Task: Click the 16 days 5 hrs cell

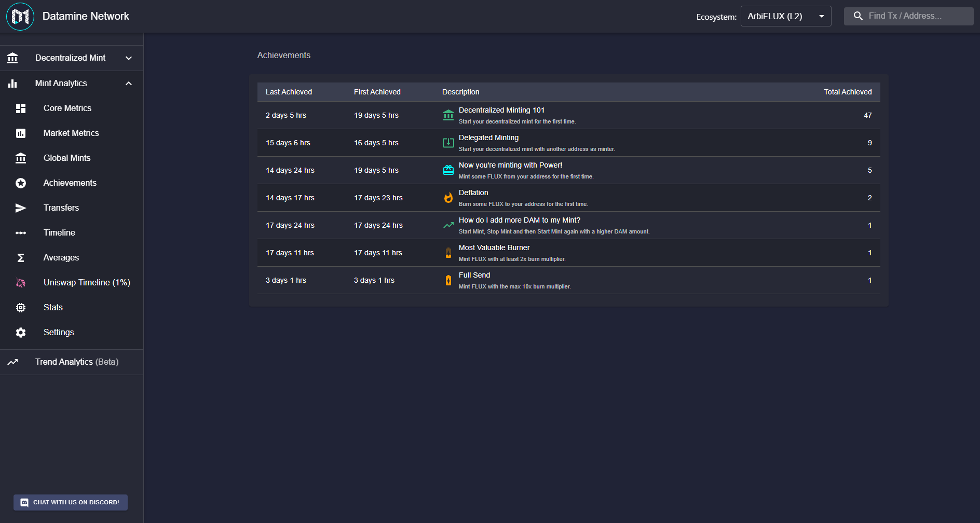Action: [x=376, y=143]
